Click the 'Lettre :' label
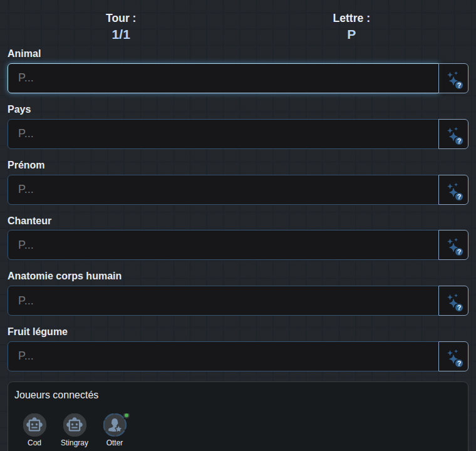 pyautogui.click(x=351, y=18)
